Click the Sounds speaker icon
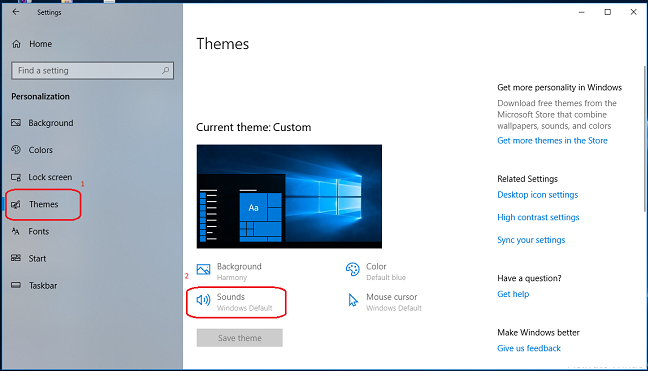Image resolution: width=648 pixels, height=371 pixels. 203,300
